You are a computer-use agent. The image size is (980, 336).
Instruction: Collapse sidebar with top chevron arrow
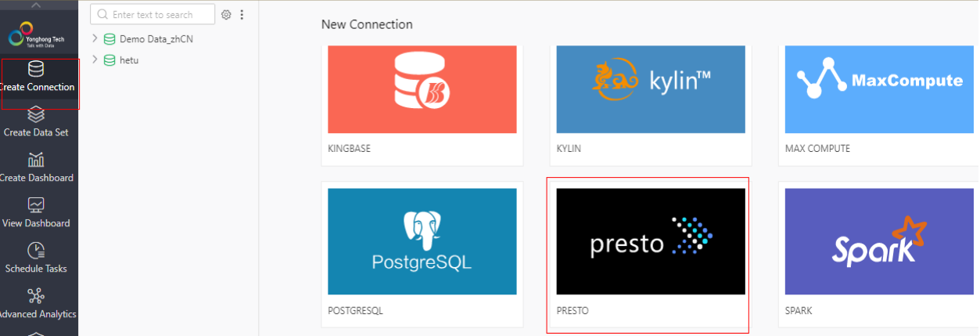[x=37, y=5]
